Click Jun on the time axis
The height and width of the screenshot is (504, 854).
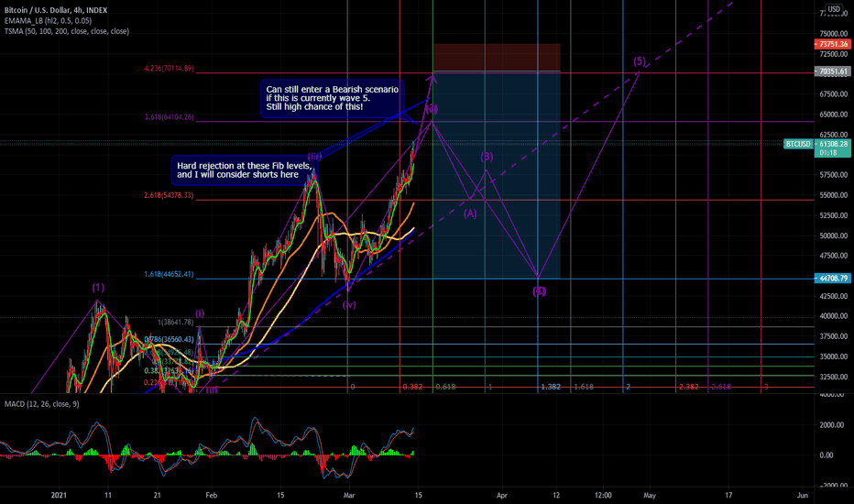[x=803, y=495]
